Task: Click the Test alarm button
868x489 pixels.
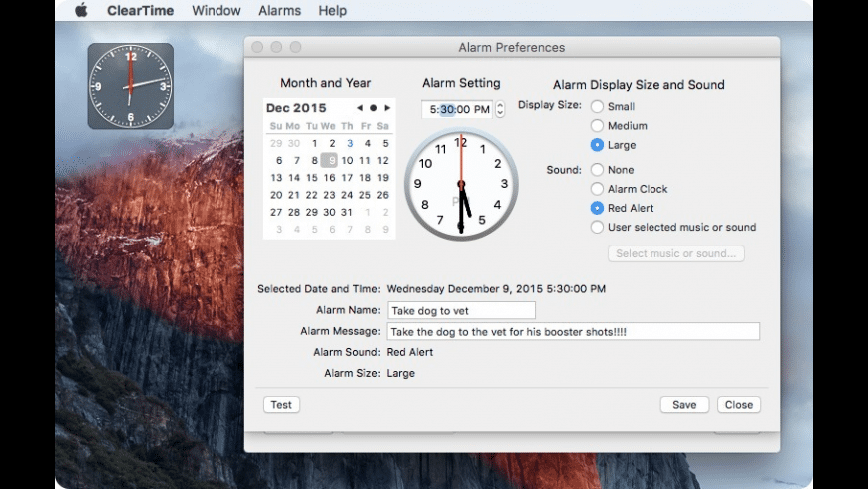Action: (x=281, y=405)
